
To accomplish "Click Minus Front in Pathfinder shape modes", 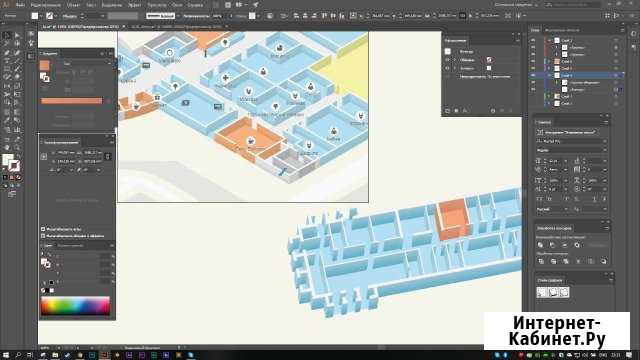I will 552,245.
